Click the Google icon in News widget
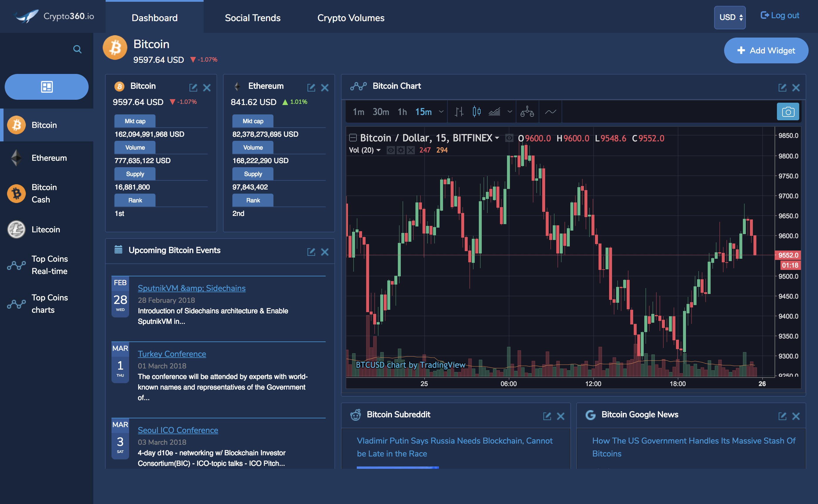Screen dimensions: 818x504 pyautogui.click(x=590, y=415)
